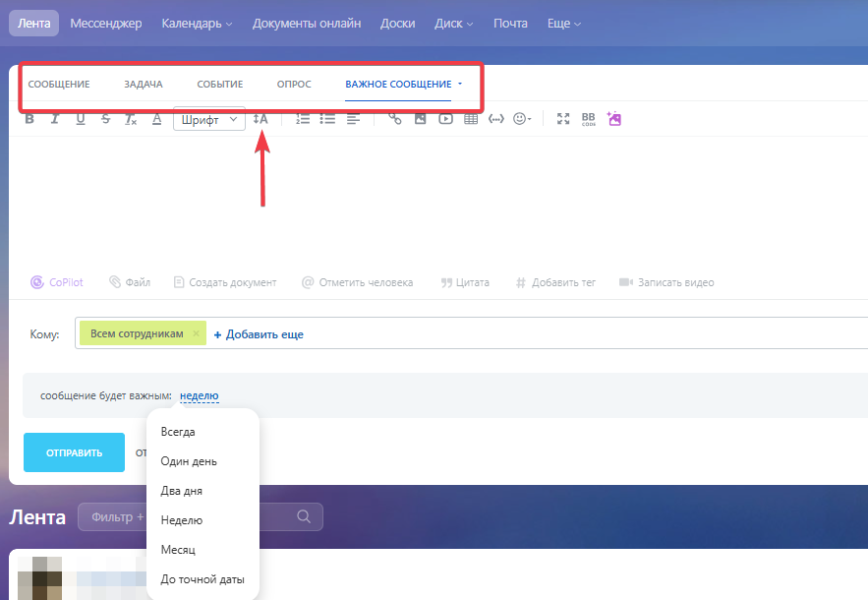Toggle italic text formatting
The image size is (868, 600).
click(x=55, y=119)
